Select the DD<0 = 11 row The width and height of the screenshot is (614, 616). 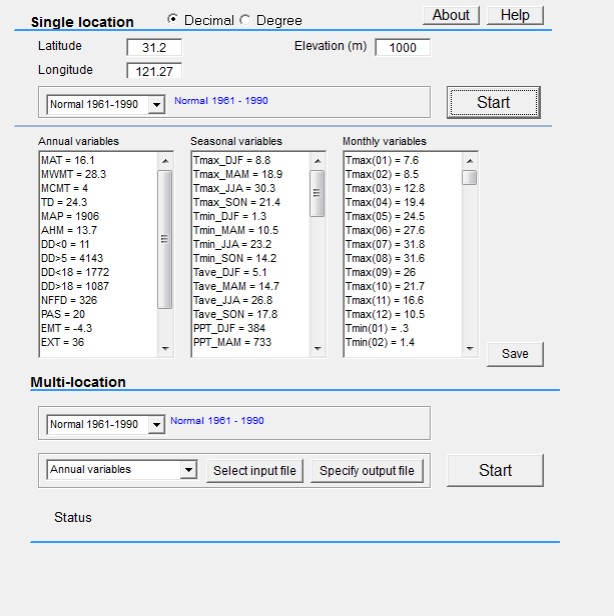[99, 244]
